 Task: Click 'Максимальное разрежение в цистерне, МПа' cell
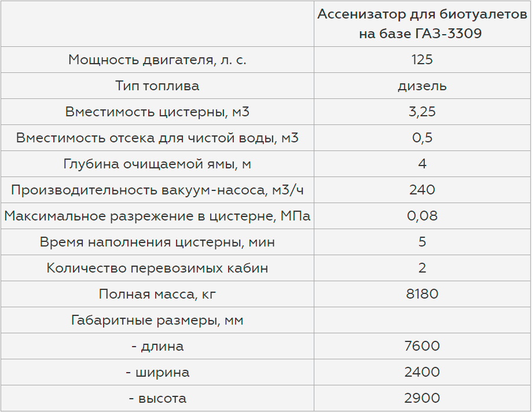click(x=157, y=216)
